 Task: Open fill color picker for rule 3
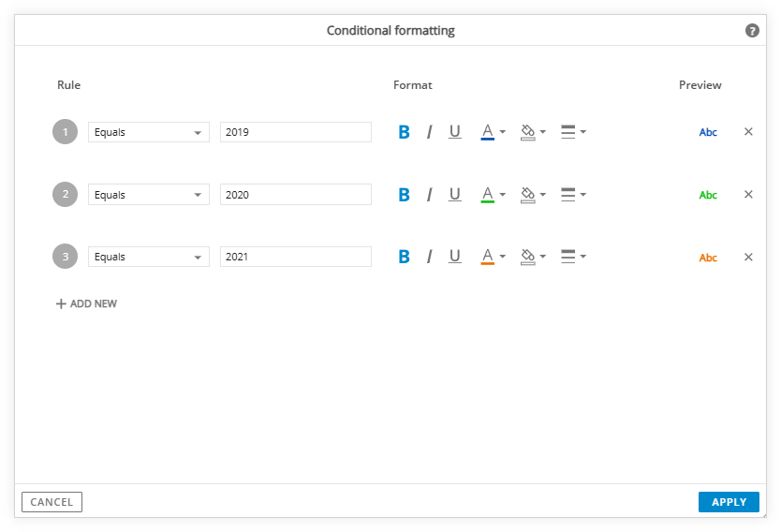click(533, 257)
